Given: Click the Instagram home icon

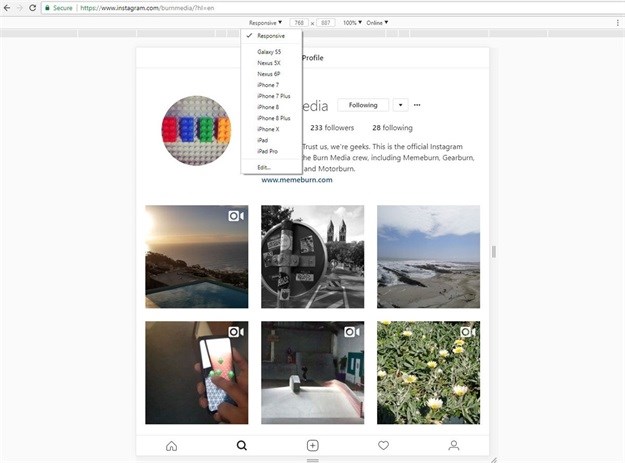Looking at the screenshot, I should tap(171, 445).
